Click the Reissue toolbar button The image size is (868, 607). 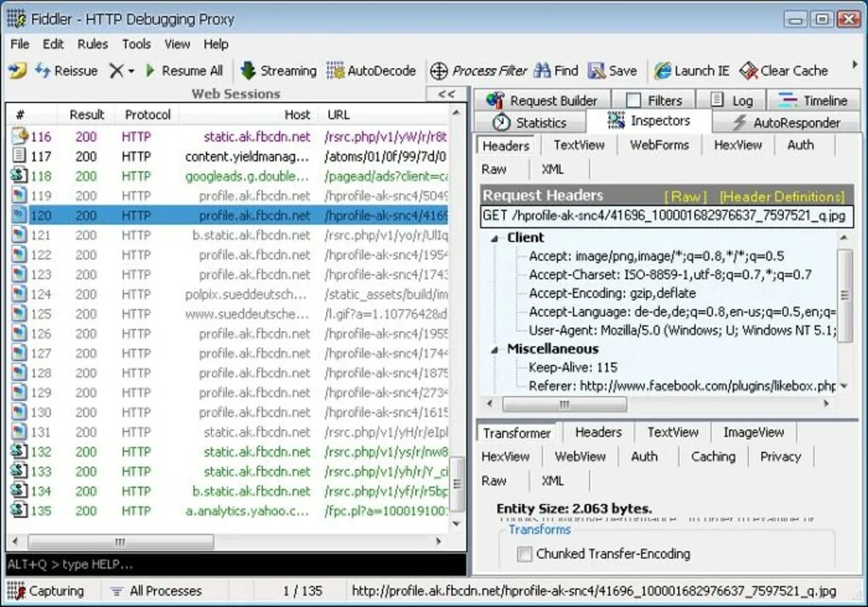pos(66,71)
